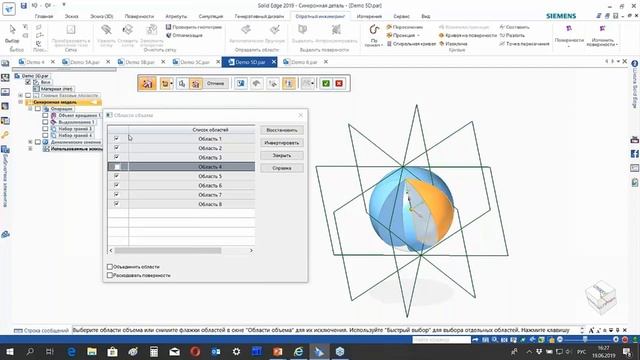This screenshot has width=640, height=360.
Task: Open the Симуляция ribbon tab
Action: [211, 16]
